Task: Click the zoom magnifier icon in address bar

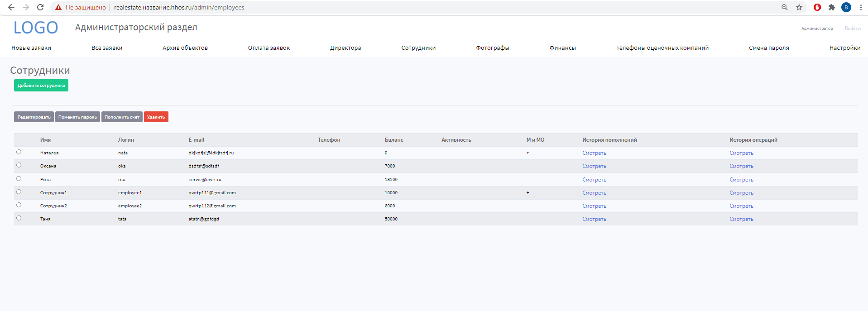Action: pos(785,7)
